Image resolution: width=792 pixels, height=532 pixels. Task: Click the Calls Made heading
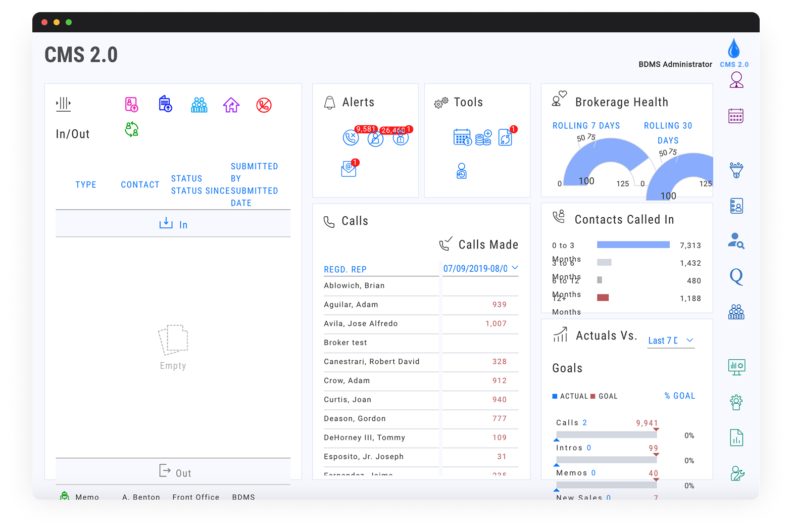(x=488, y=245)
